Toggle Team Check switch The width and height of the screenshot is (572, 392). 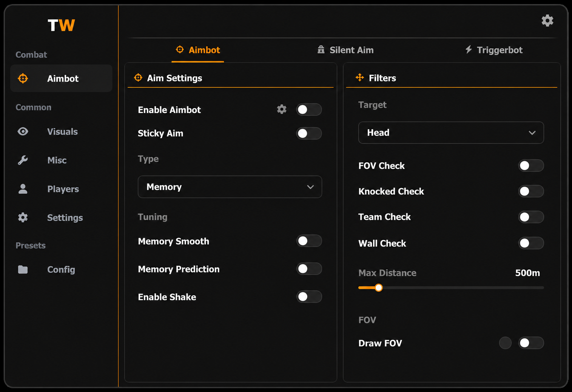[531, 217]
